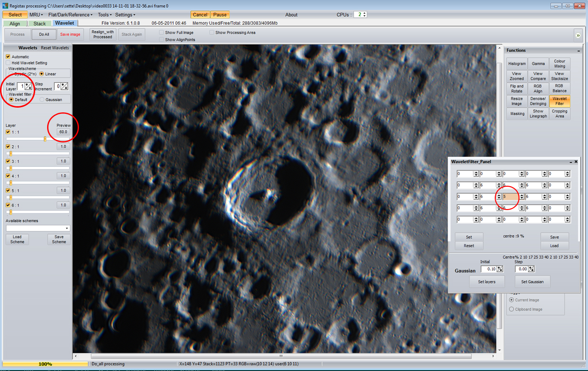Minimize the WaveletFilter_Panel window
This screenshot has width=588, height=371.
coord(570,162)
